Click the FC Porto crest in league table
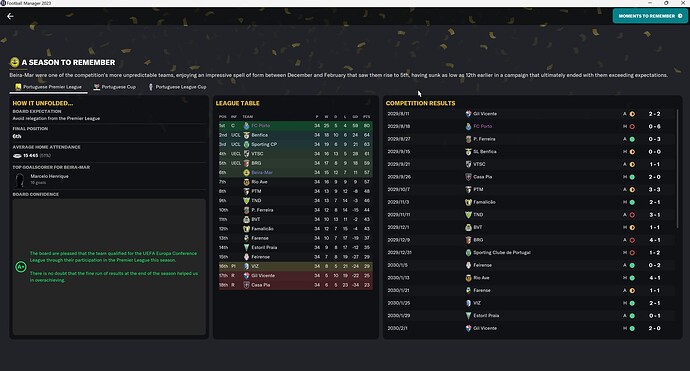The height and width of the screenshot is (371, 690). click(246, 126)
